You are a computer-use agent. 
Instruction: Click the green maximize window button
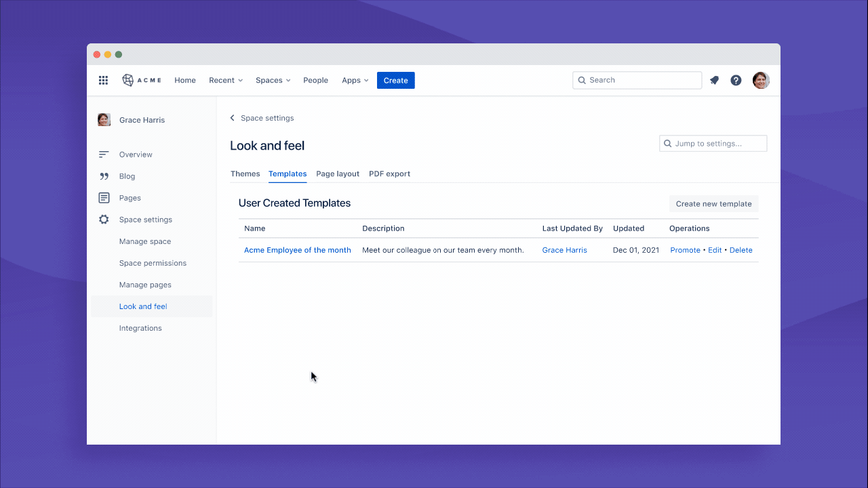click(x=119, y=54)
